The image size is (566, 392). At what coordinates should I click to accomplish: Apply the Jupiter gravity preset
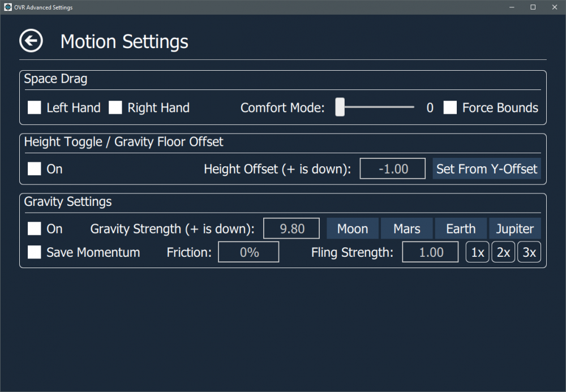515,229
